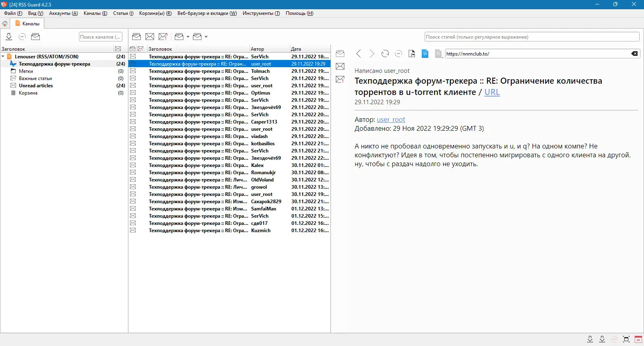Mark the previewed article as unread
The height and width of the screenshot is (346, 644).
tap(340, 66)
